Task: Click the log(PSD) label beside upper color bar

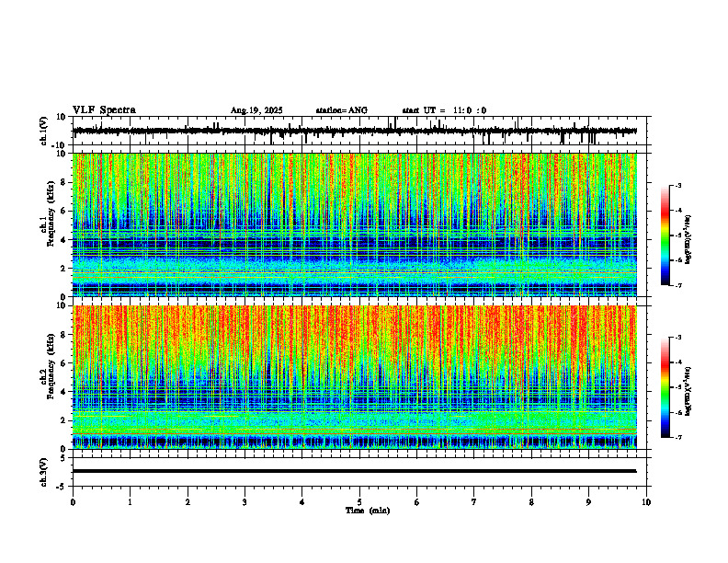Action: pyautogui.click(x=688, y=240)
